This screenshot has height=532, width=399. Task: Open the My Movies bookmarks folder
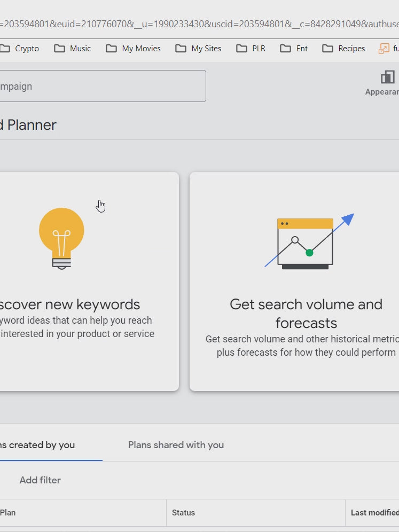coord(134,49)
